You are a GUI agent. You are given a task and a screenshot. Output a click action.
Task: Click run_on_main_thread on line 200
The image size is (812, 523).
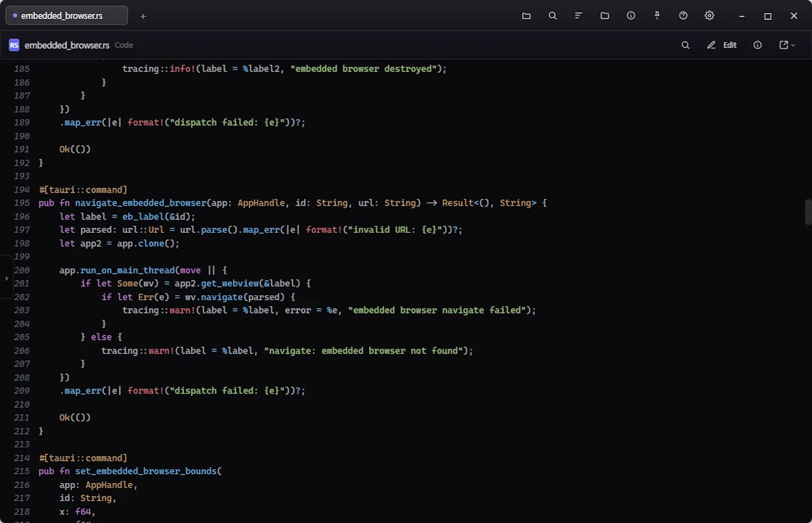[x=127, y=270]
